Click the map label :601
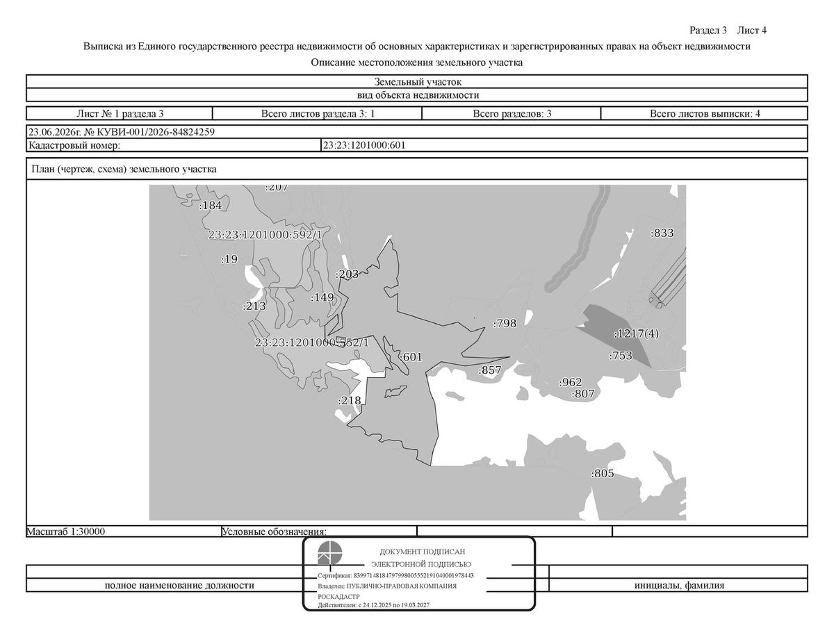Screen dimensions: 834x644 tap(411, 357)
